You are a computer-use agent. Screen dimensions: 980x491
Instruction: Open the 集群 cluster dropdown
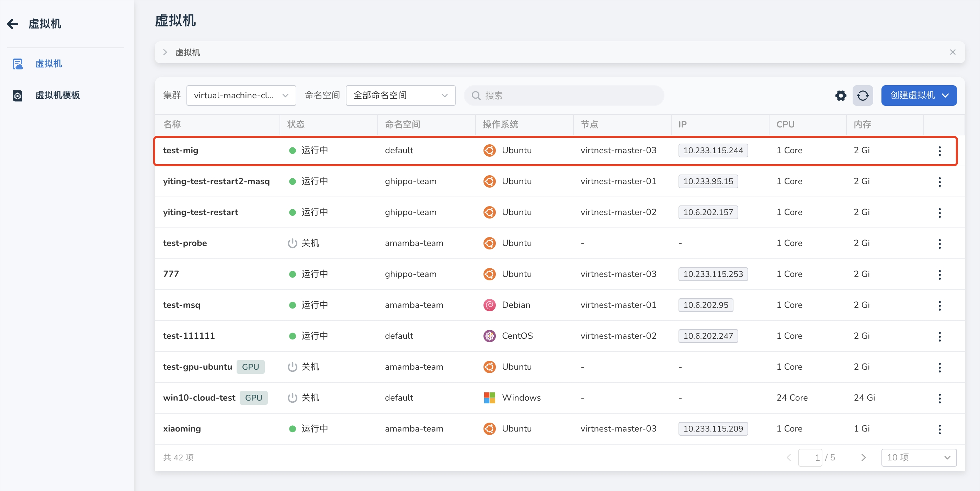pos(241,96)
